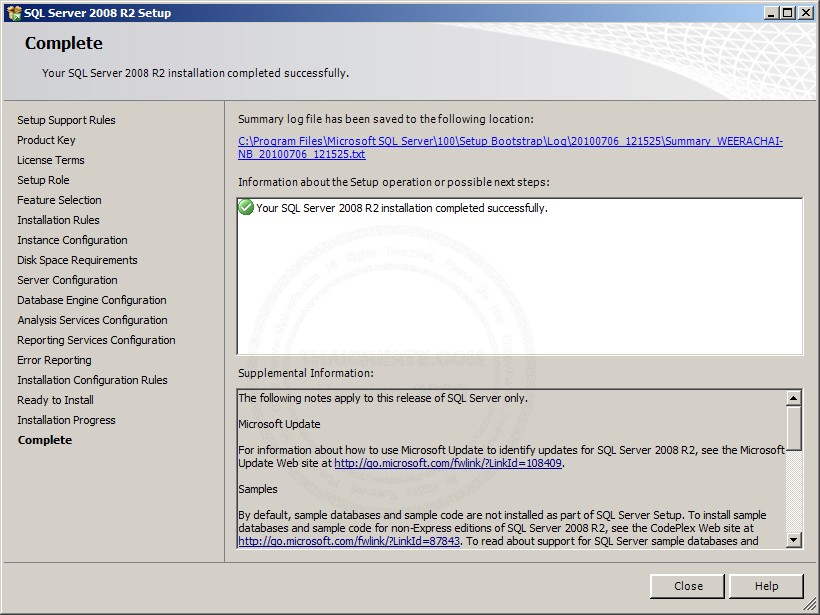
Task: Select Installation Configuration Rules step
Action: click(92, 380)
